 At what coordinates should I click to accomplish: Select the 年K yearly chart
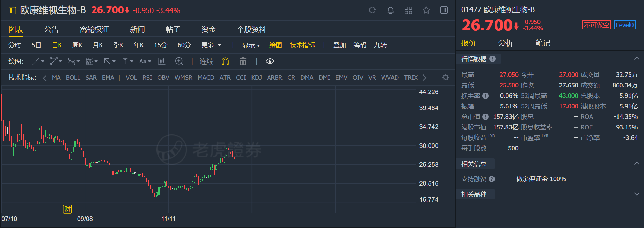pos(139,45)
